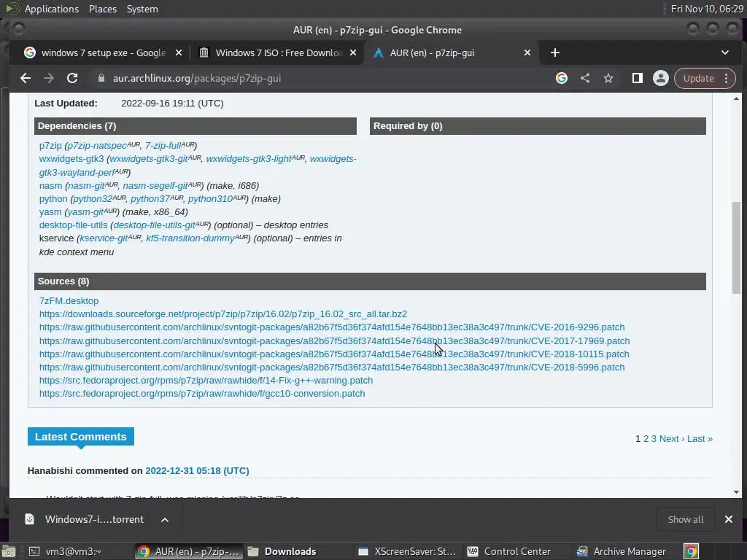Image resolution: width=747 pixels, height=560 pixels.
Task: Open the python dependency link
Action: click(x=53, y=198)
